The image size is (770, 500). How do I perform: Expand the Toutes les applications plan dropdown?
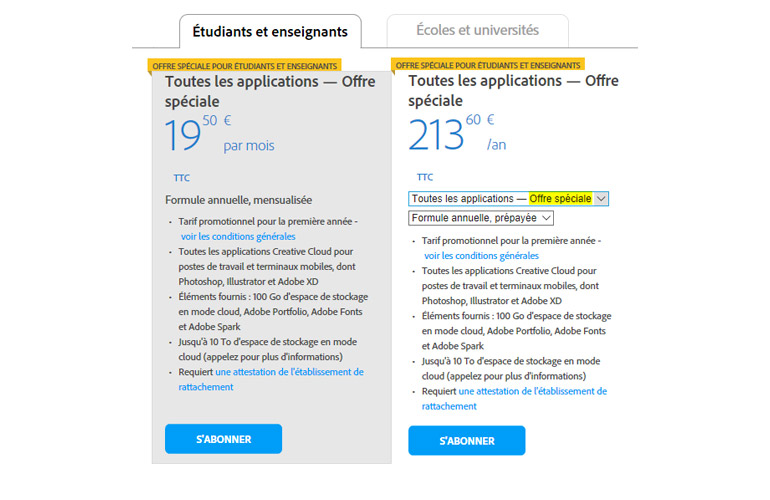pyautogui.click(x=508, y=199)
